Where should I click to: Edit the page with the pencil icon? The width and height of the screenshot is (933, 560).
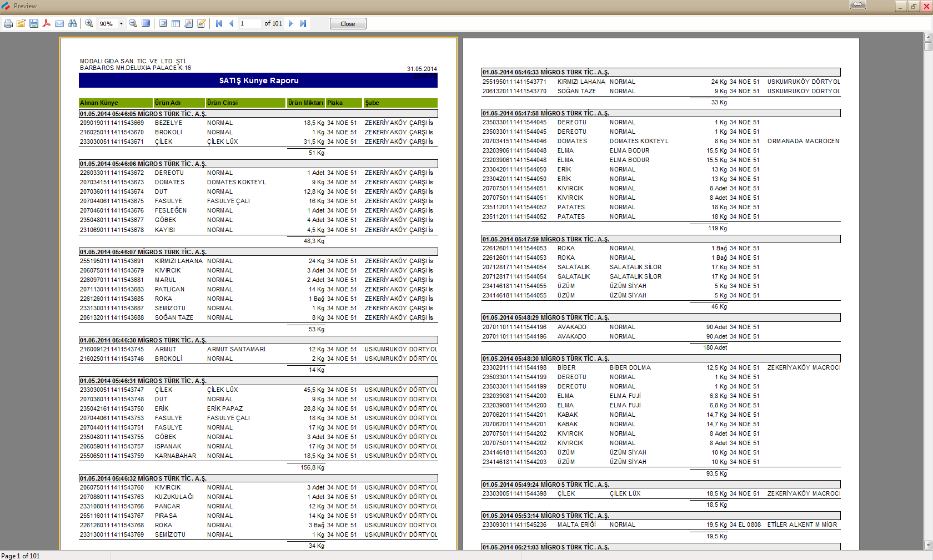(201, 23)
